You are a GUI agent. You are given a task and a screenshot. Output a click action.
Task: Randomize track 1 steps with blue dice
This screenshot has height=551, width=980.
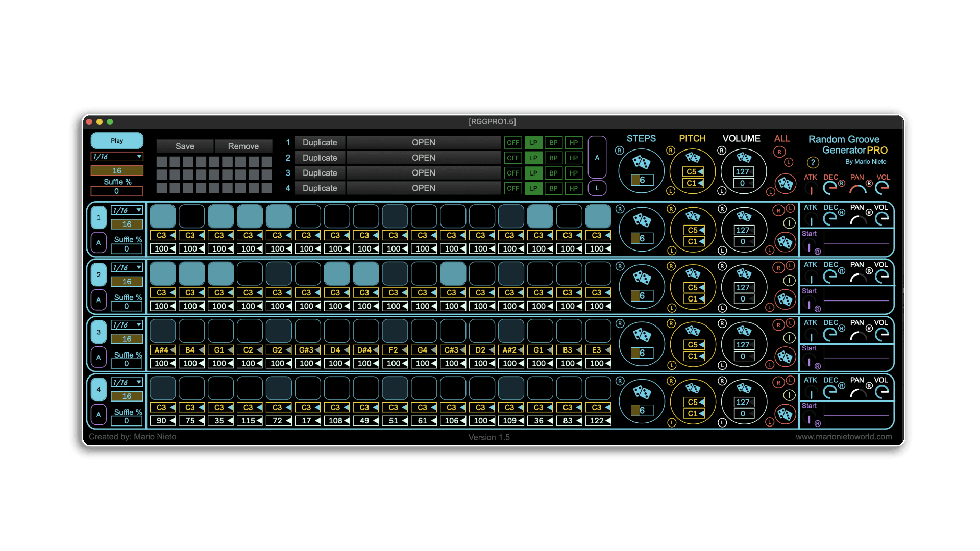pyautogui.click(x=642, y=220)
